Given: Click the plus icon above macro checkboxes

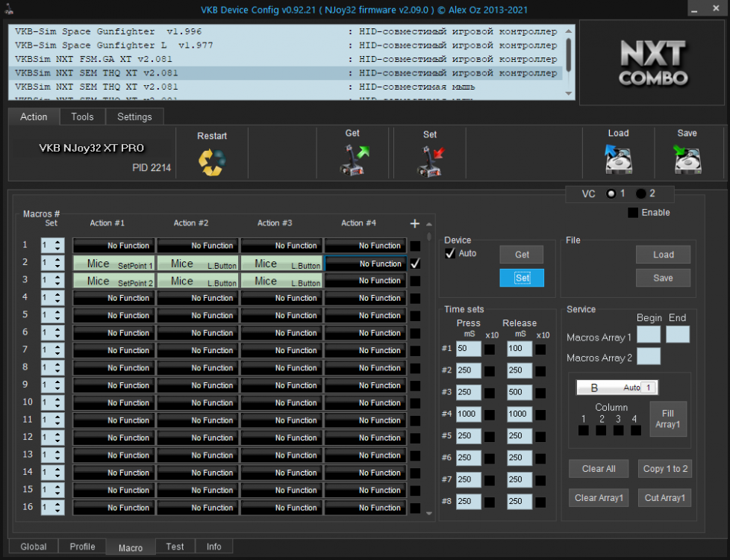Looking at the screenshot, I should [x=415, y=223].
